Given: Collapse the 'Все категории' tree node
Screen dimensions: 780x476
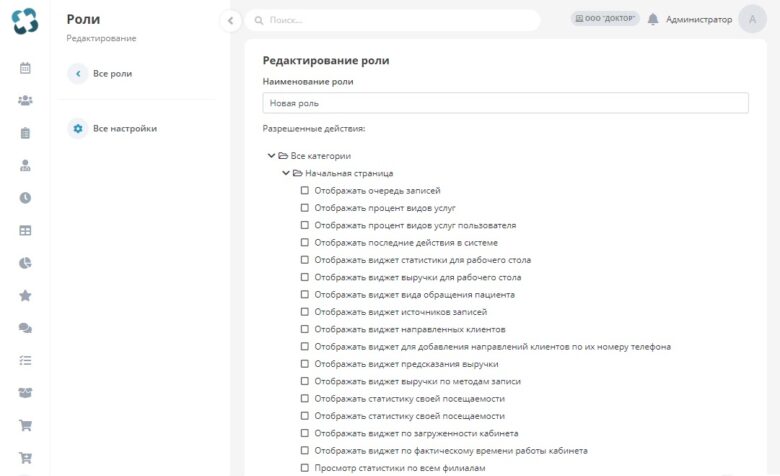Looking at the screenshot, I should 271,156.
